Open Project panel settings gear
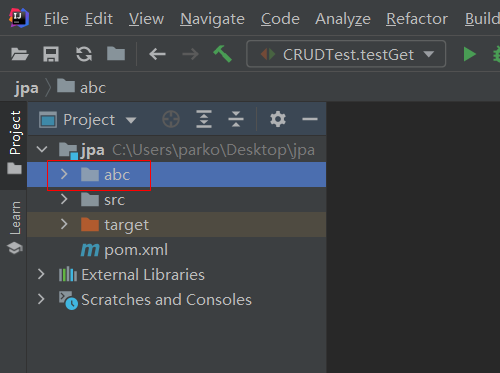Image resolution: width=500 pixels, height=373 pixels. (278, 119)
